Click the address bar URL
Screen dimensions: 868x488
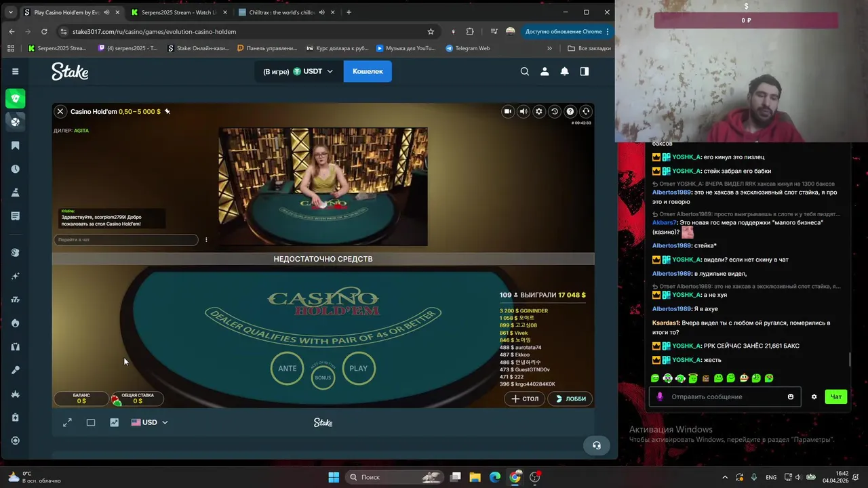click(x=154, y=31)
